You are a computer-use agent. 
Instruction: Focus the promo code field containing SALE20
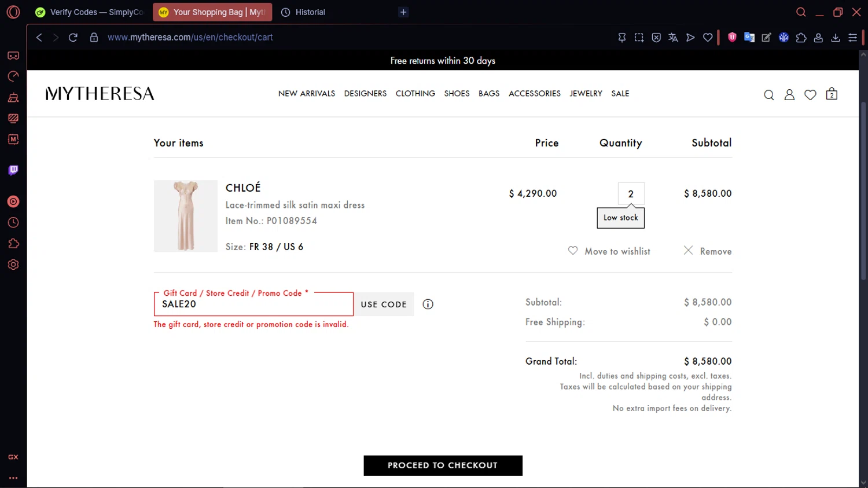pyautogui.click(x=253, y=304)
